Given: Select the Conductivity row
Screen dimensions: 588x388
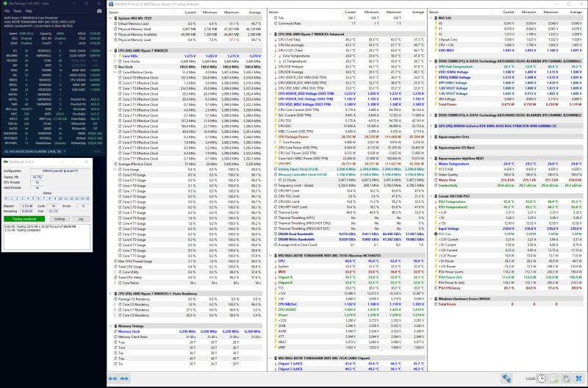Looking at the screenshot, I should pyautogui.click(x=508, y=186).
